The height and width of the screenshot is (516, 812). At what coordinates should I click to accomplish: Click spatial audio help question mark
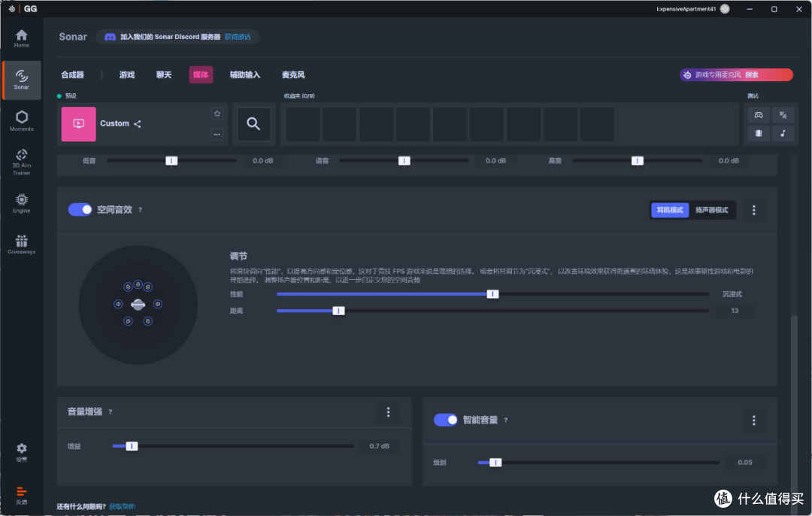click(x=141, y=210)
